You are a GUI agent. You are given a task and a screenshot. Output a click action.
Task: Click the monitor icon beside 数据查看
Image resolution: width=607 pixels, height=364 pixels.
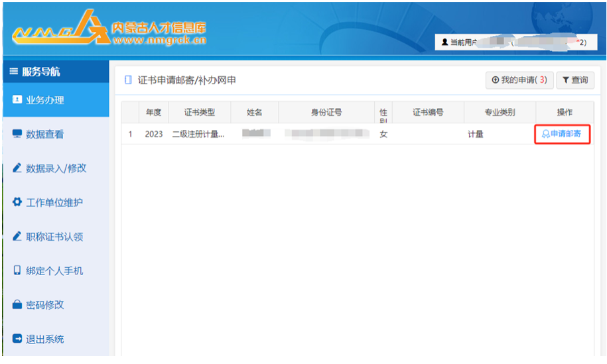tap(17, 134)
